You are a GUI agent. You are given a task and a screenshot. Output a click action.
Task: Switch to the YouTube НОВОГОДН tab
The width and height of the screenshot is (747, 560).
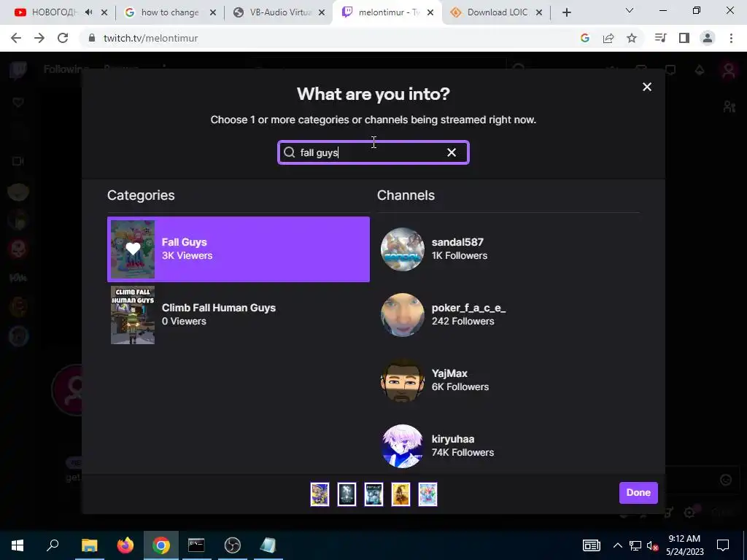click(x=53, y=12)
